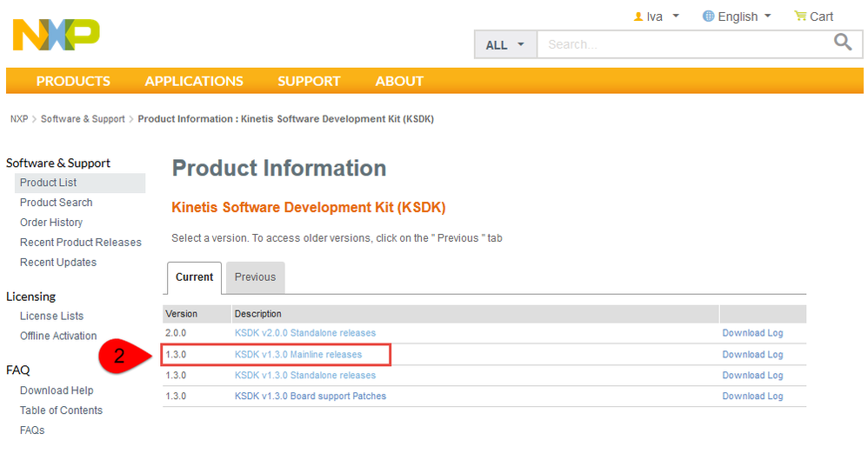Click the Product Information page heading

[x=279, y=169]
